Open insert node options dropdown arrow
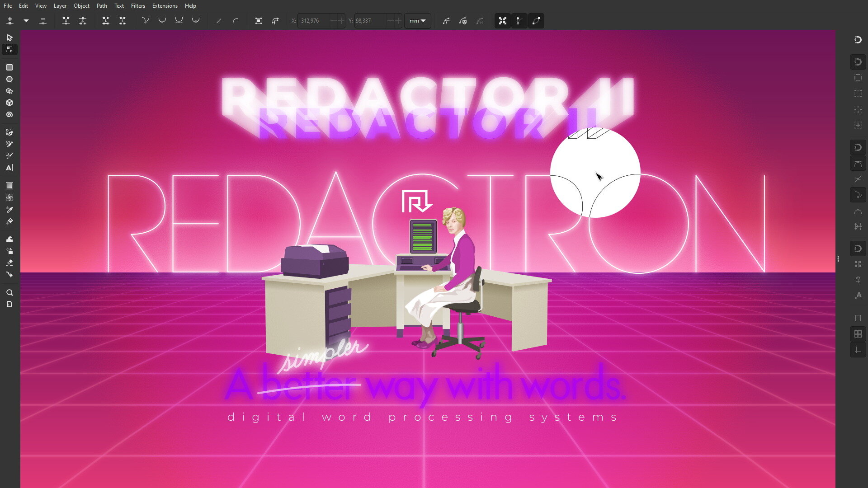 pos(26,21)
